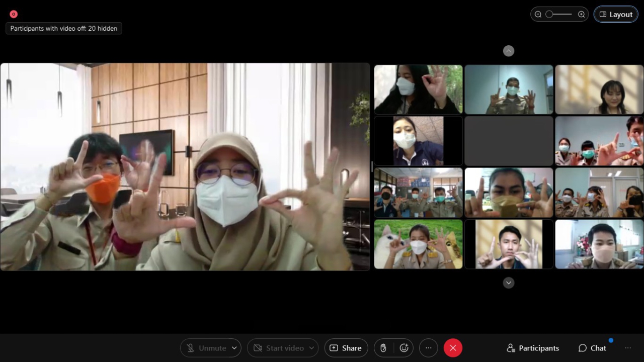644x362 pixels.
Task: Zoom in using the plus magnifier icon
Action: click(x=582, y=15)
